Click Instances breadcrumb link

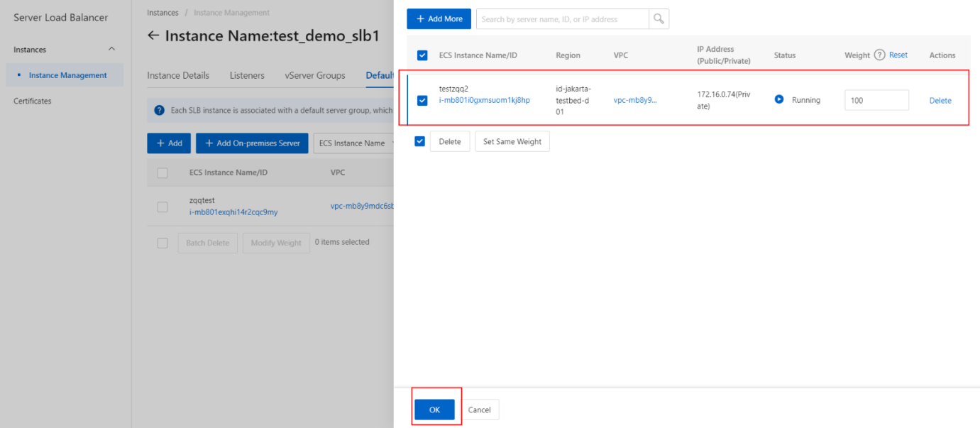tap(163, 13)
